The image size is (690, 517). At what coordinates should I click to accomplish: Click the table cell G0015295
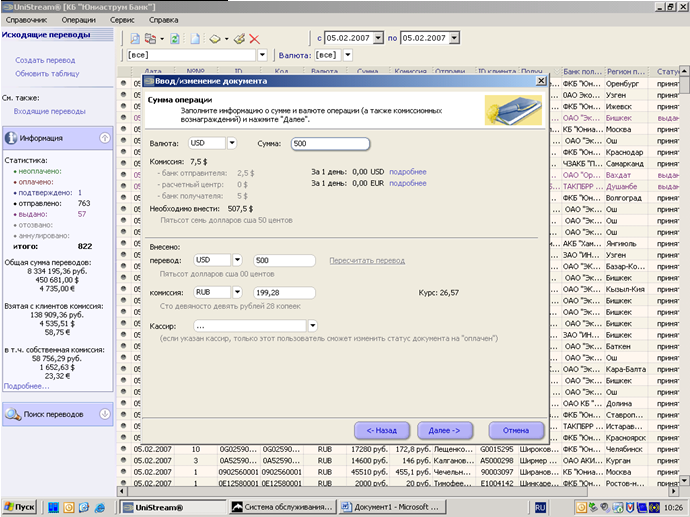[497, 449]
